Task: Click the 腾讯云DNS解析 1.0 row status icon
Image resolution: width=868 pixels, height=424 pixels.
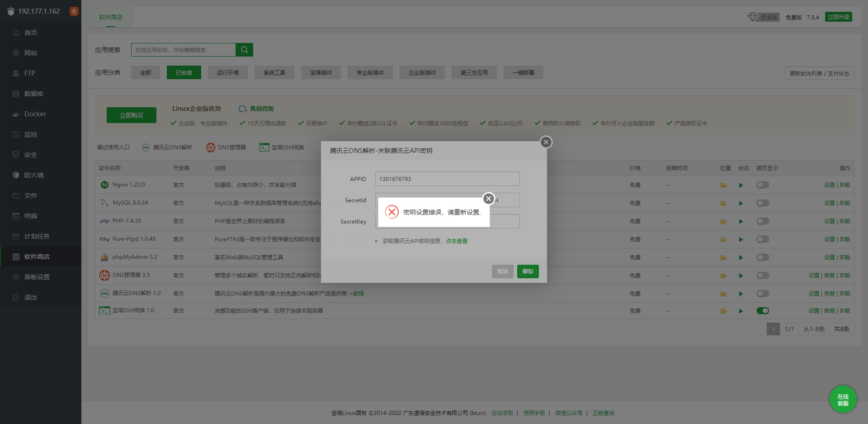Action: click(741, 294)
